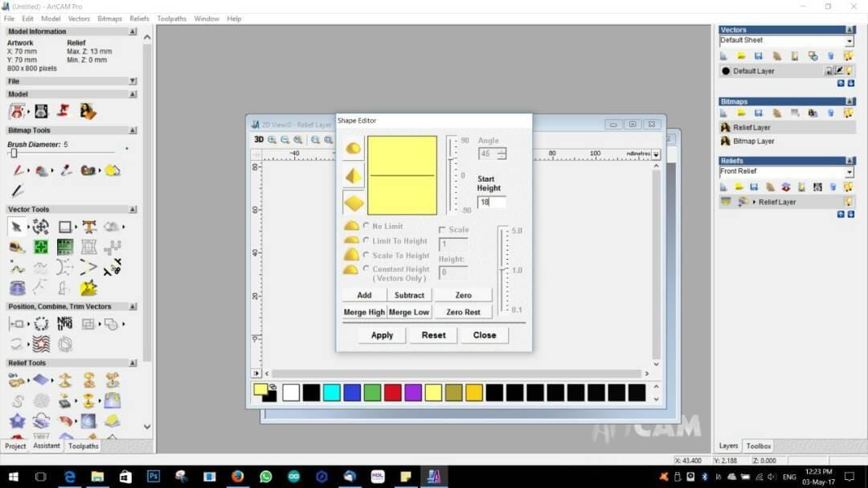Click the nesting tool icon

click(65, 323)
